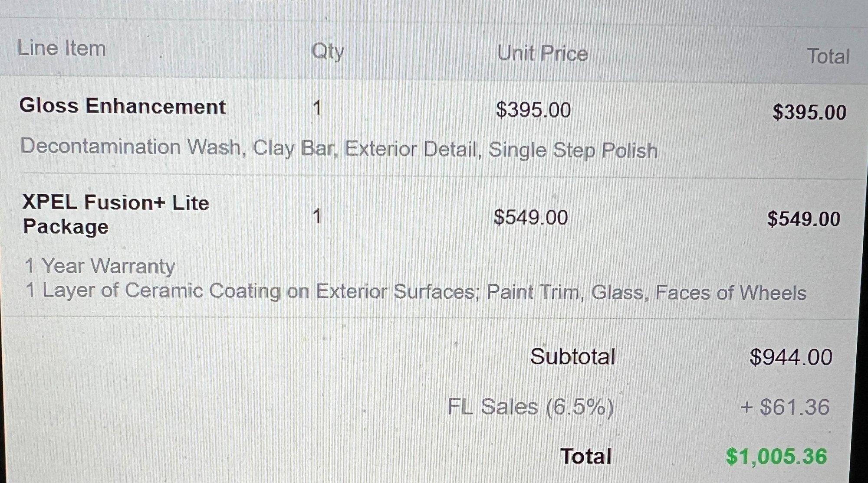Click the Line Item column header
This screenshot has width=868, height=483.
[x=62, y=48]
